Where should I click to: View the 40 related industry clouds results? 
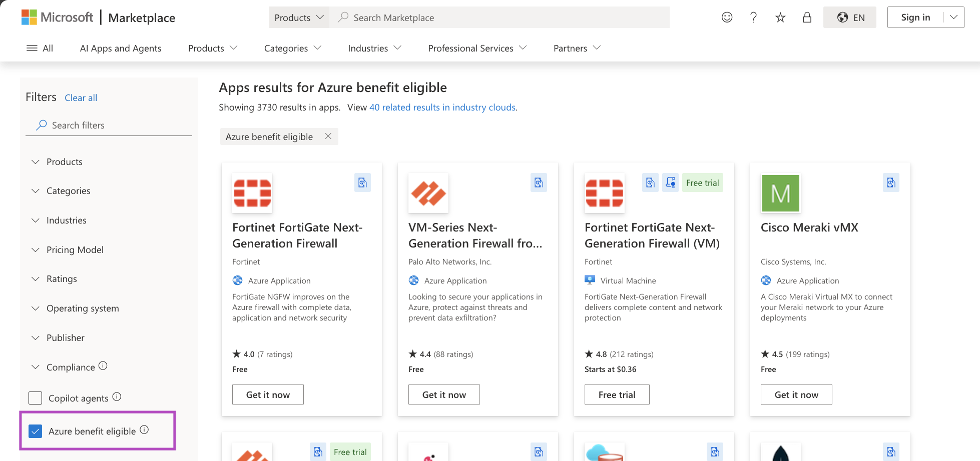coord(442,107)
